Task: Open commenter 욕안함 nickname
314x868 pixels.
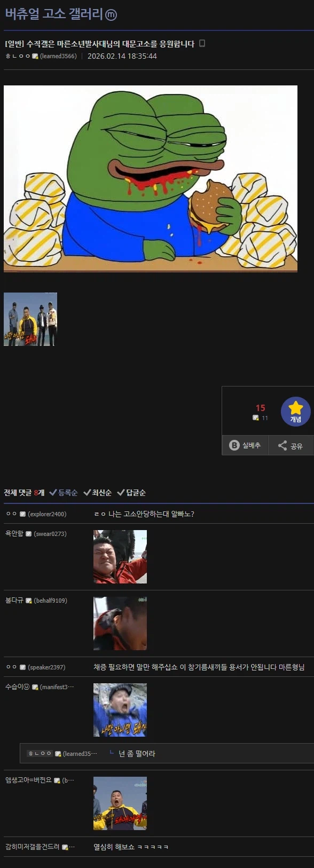Action: click(14, 534)
